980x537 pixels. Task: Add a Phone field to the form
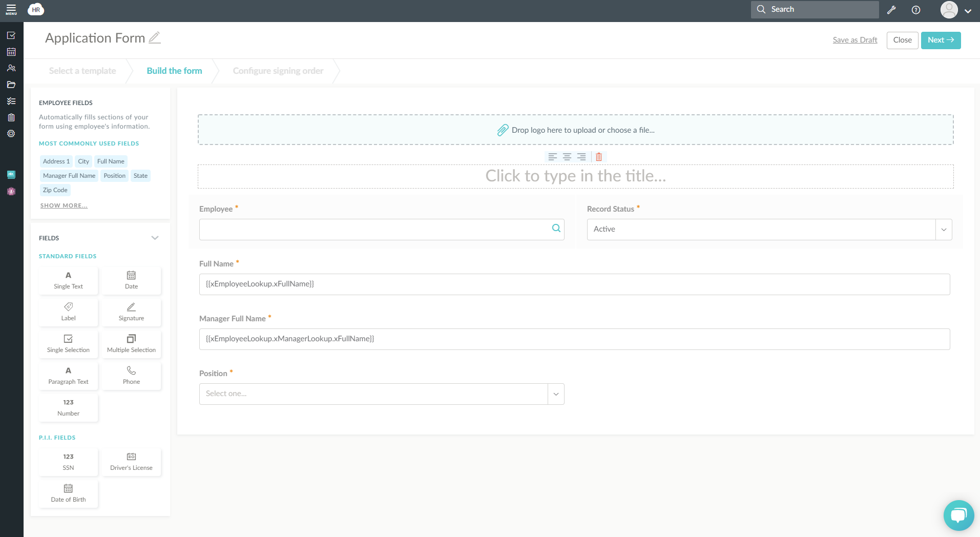click(131, 376)
